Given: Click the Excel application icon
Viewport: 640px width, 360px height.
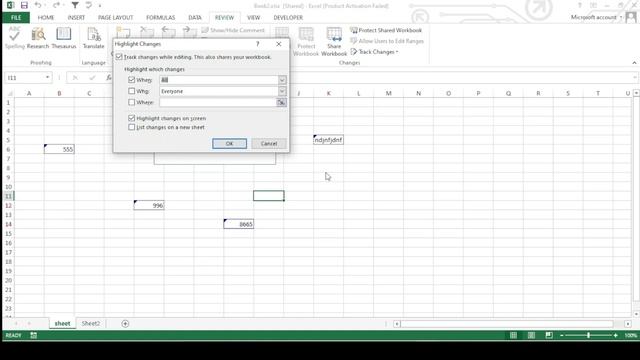Looking at the screenshot, I should (x=10, y=5).
